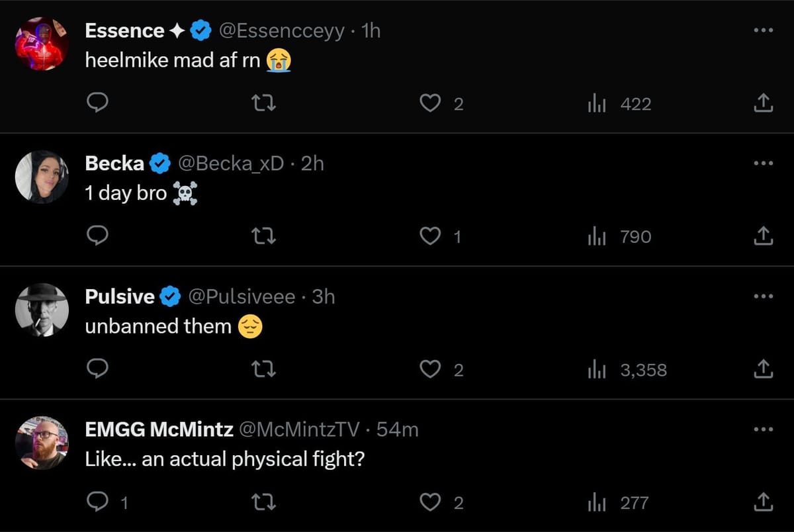Click the retweet icon under McMintz's tweet
The image size is (794, 532).
tap(263, 502)
